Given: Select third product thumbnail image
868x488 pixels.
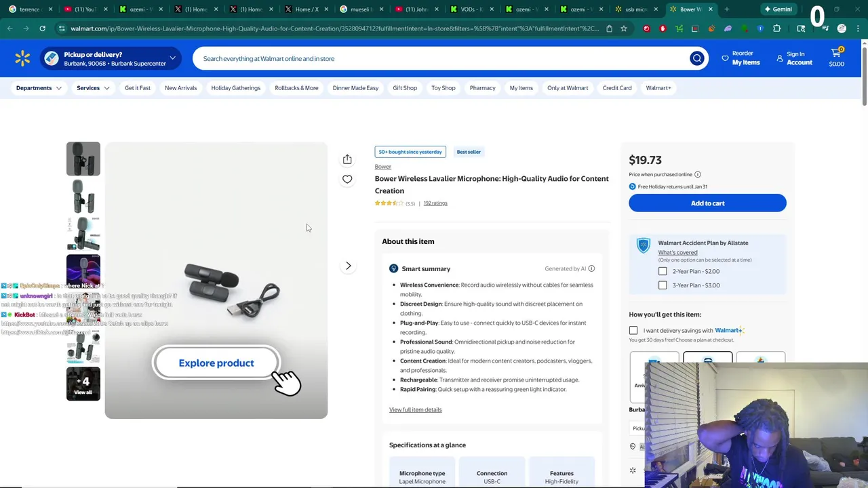Looking at the screenshot, I should (83, 234).
